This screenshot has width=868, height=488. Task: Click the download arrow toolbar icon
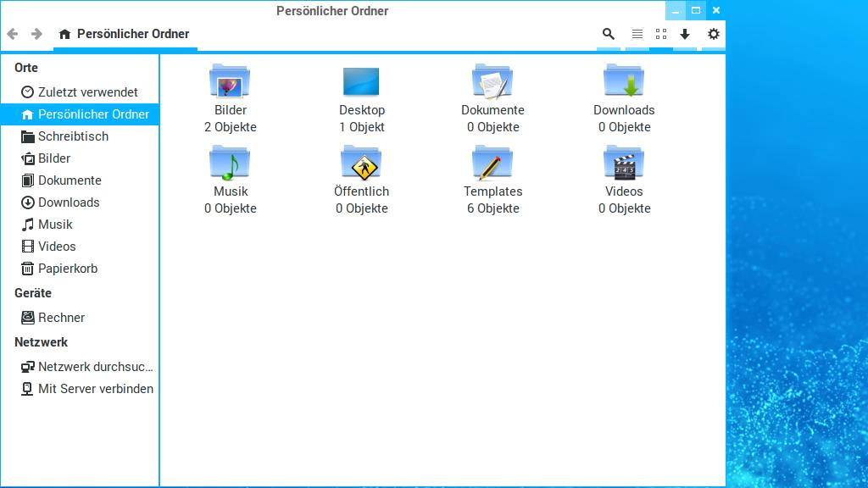[x=685, y=34]
